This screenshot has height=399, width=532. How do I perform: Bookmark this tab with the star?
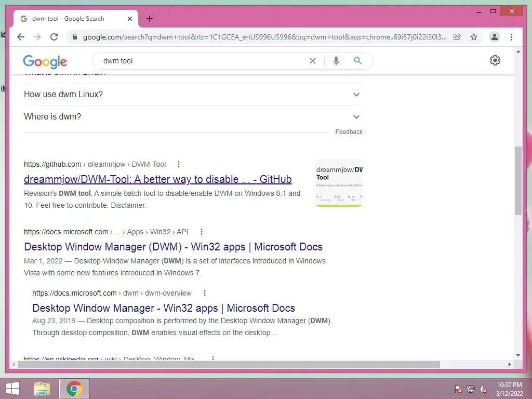(x=474, y=37)
